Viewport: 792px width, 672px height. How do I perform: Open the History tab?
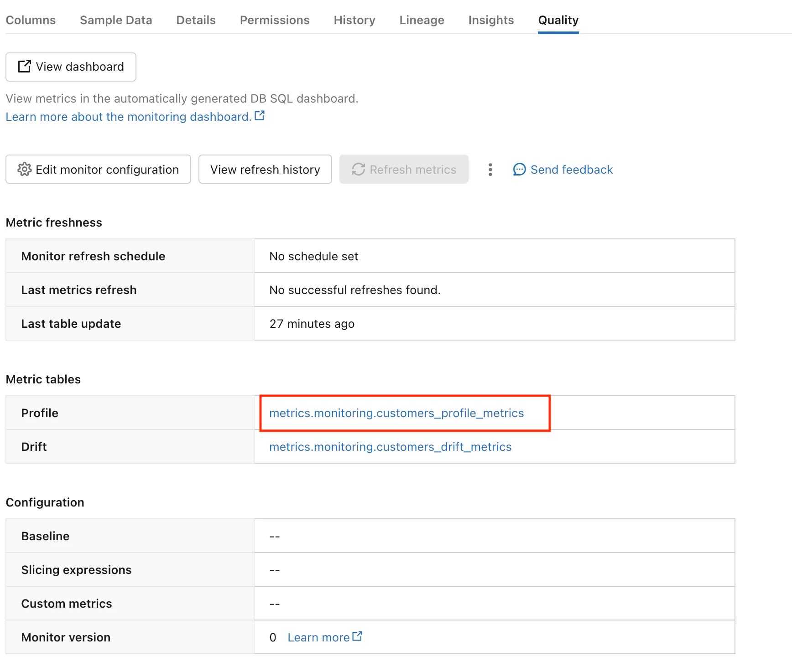coord(354,20)
